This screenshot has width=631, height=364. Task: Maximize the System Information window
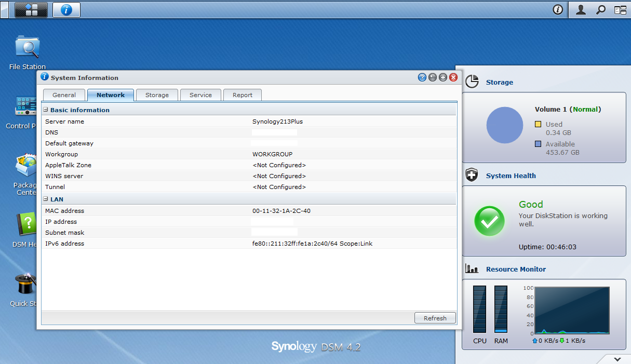[443, 77]
